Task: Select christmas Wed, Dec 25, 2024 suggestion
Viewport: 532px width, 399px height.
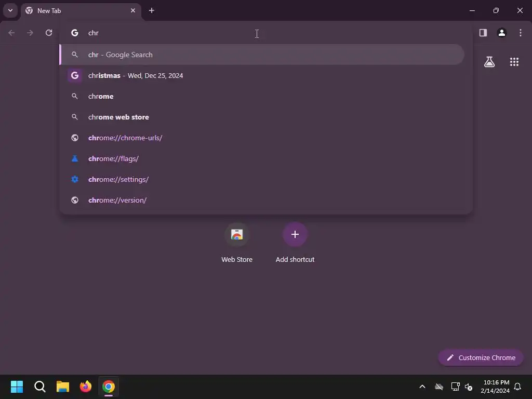Action: click(262, 75)
